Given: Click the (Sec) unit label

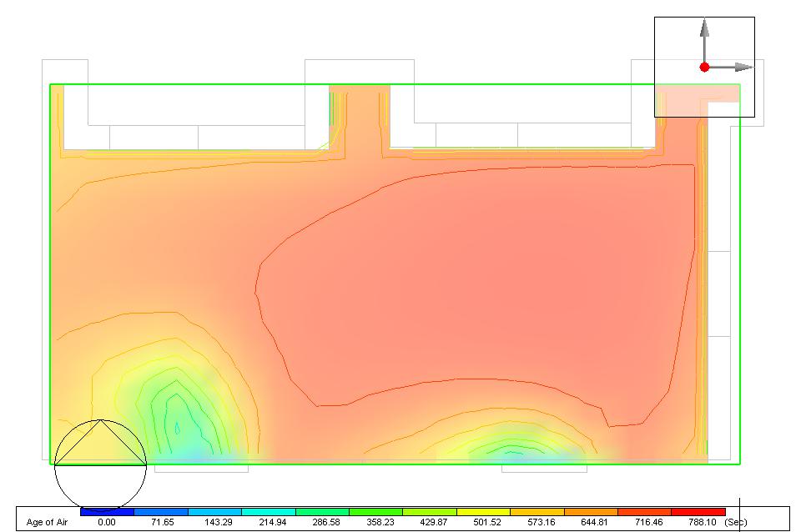Looking at the screenshot, I should click(x=736, y=522).
